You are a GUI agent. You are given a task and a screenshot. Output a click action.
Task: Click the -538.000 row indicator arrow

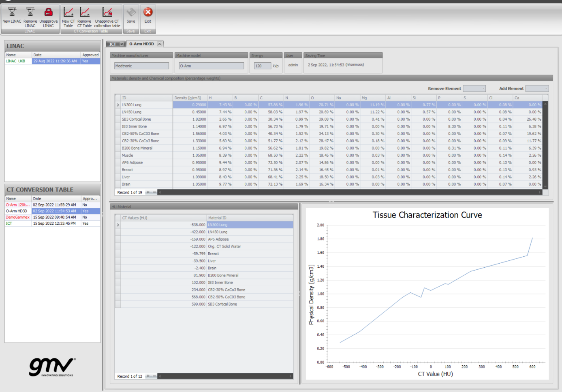(118, 225)
